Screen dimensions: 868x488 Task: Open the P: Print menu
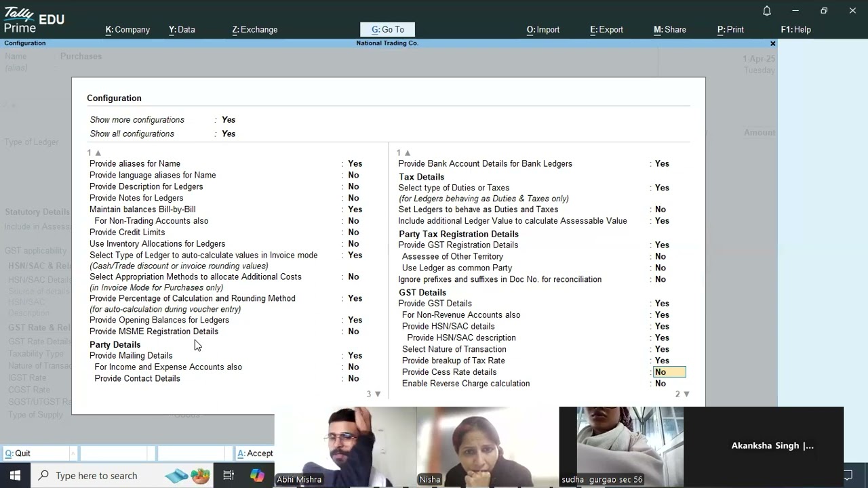point(730,30)
